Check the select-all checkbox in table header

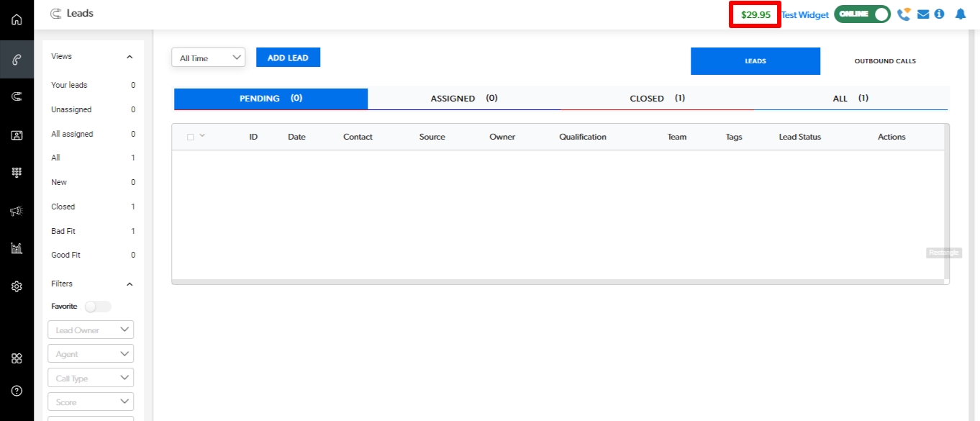[191, 137]
